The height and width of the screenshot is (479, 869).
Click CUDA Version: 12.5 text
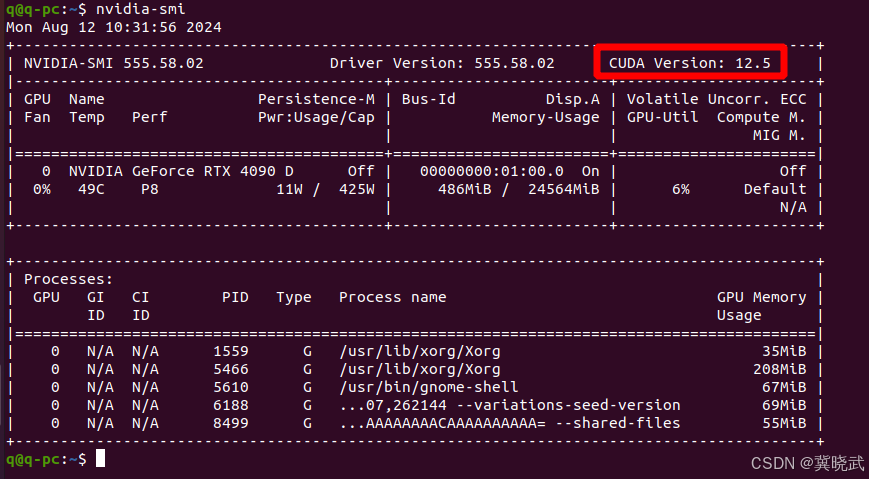coord(689,63)
